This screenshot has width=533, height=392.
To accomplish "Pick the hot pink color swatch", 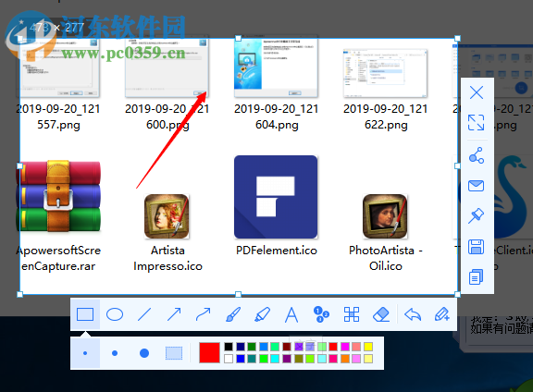I will coord(333,359).
